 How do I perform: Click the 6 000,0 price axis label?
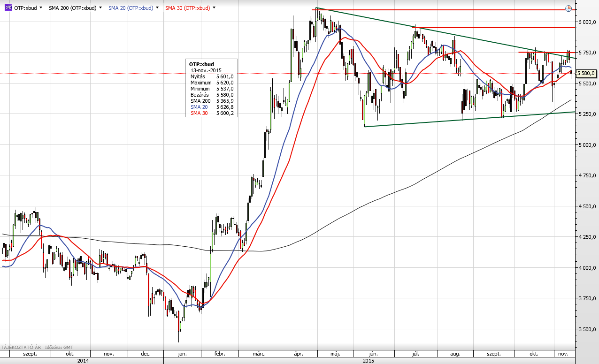[587, 22]
